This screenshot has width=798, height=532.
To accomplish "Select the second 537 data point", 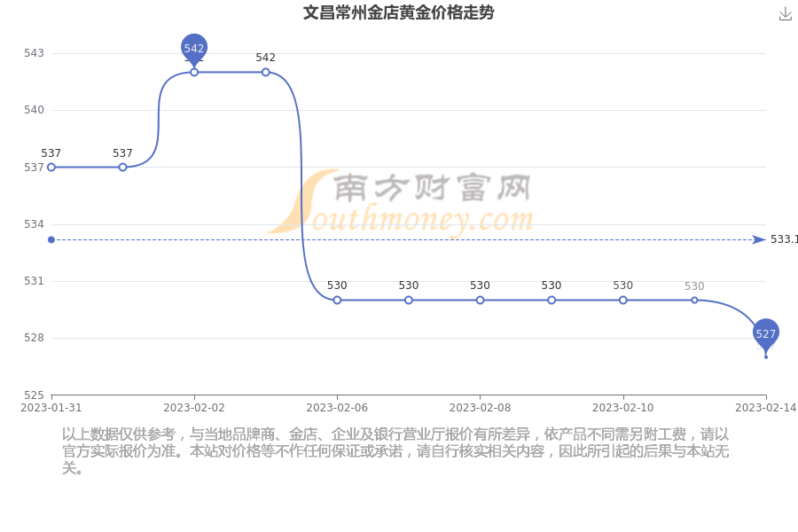I will coord(122,167).
